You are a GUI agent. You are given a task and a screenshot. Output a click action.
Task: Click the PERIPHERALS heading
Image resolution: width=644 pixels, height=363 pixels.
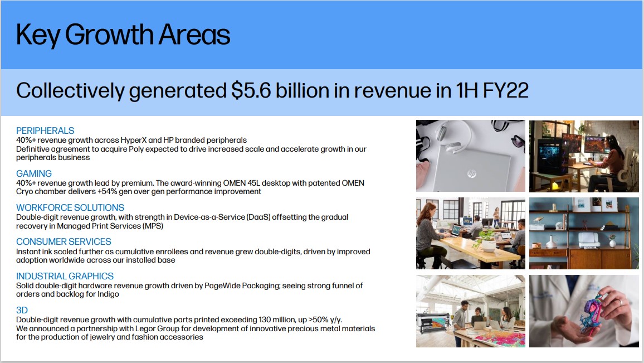tap(45, 130)
